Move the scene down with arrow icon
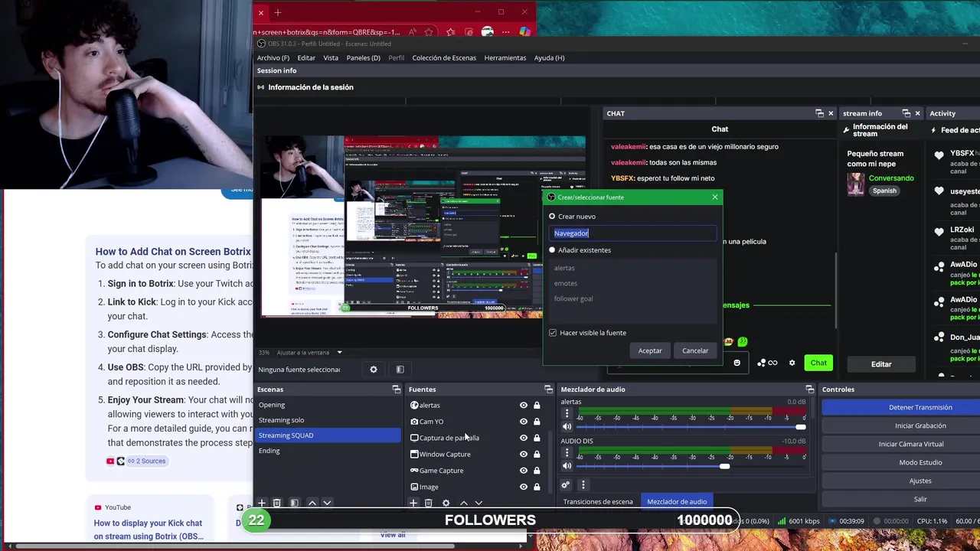Viewport: 980px width, 551px height. pyautogui.click(x=327, y=503)
